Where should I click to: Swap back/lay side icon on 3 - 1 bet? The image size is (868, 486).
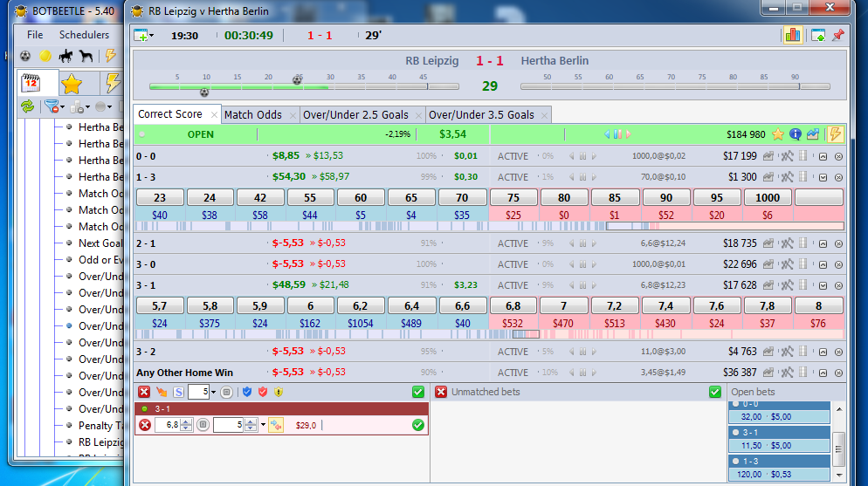coord(276,425)
